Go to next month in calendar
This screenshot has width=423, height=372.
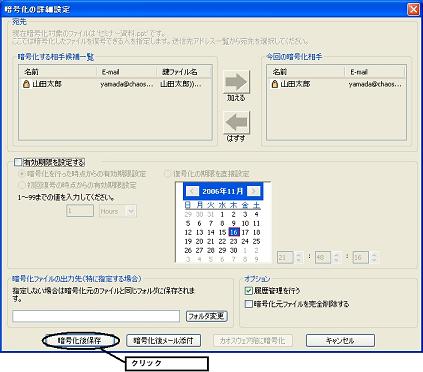[x=254, y=191]
